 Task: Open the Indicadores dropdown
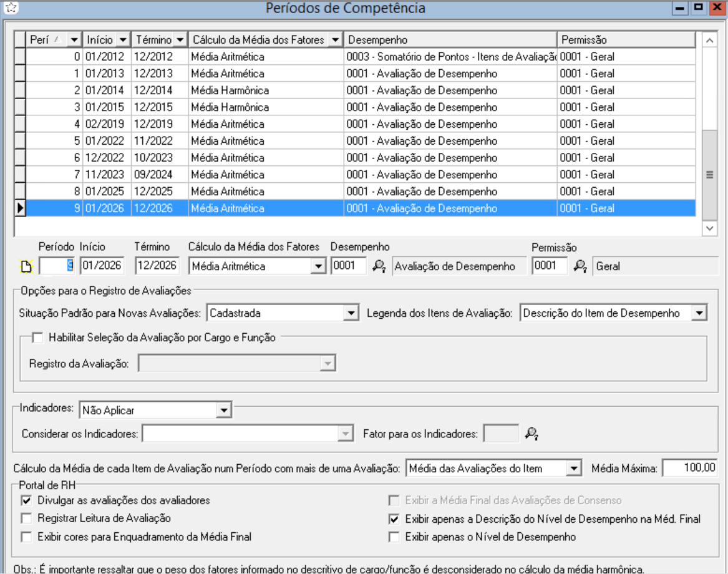(x=223, y=410)
